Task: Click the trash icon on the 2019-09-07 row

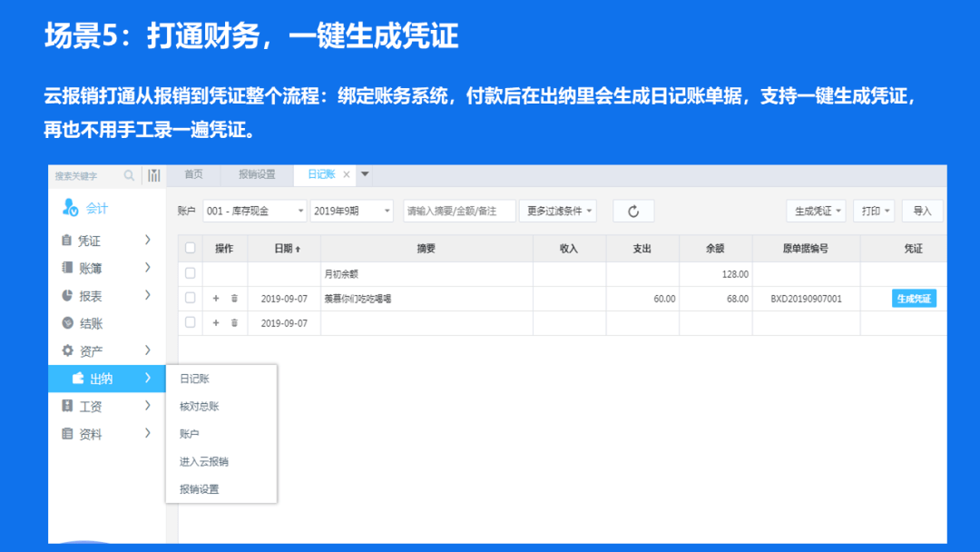Action: [235, 298]
